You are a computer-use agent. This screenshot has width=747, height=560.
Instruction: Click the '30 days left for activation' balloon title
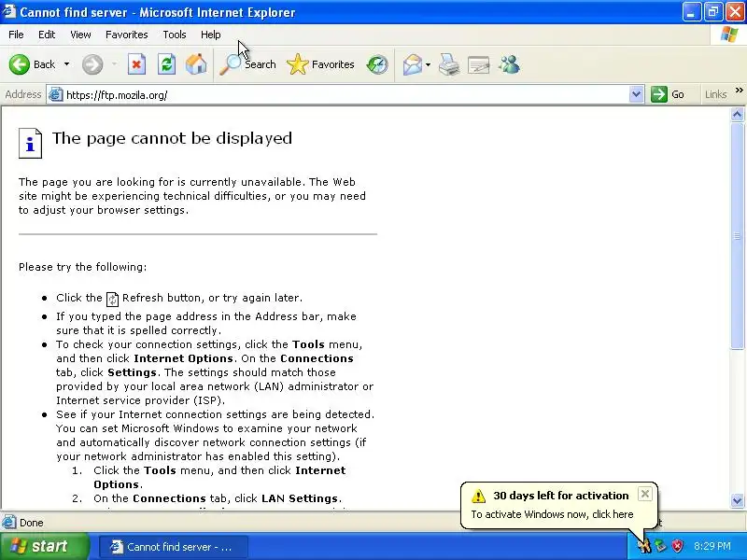click(x=561, y=496)
